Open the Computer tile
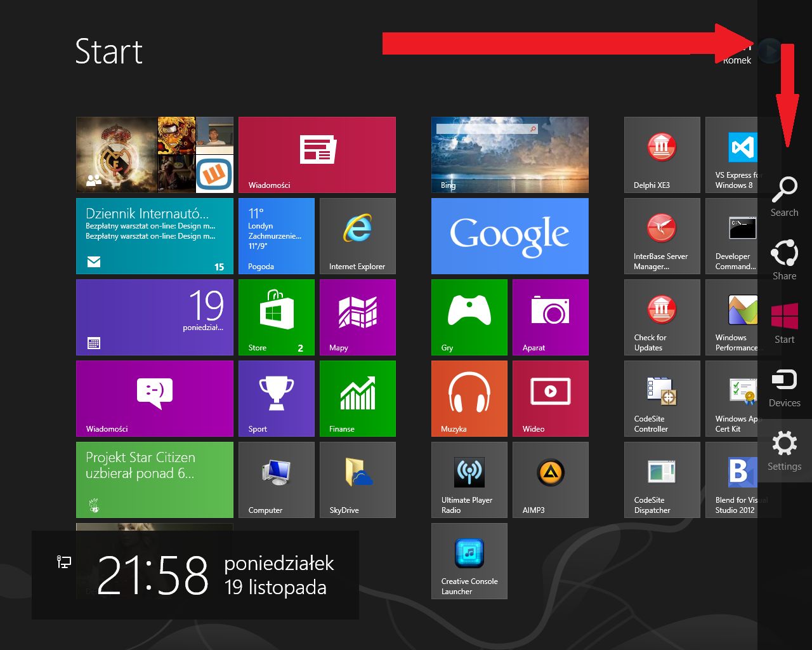 (x=277, y=480)
